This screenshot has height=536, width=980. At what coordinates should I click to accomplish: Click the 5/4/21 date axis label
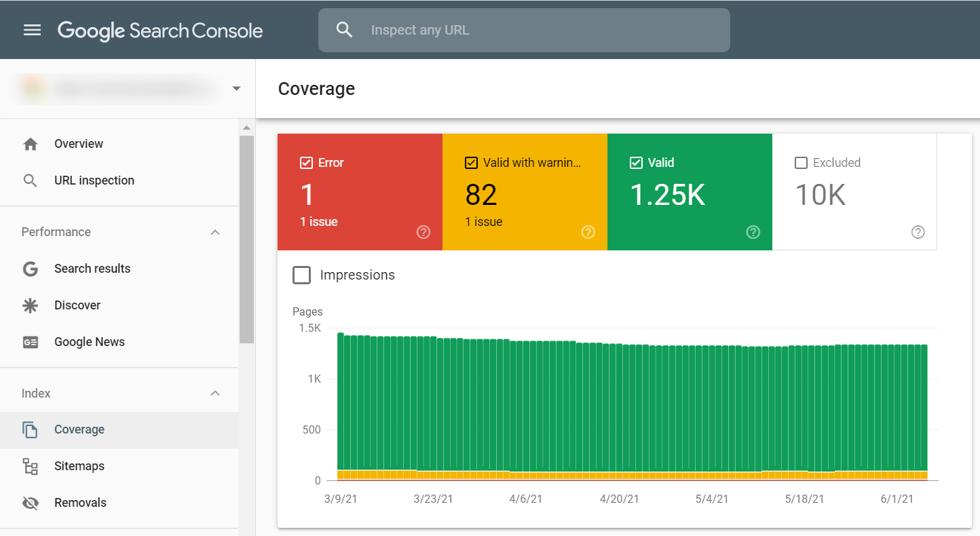tap(712, 499)
